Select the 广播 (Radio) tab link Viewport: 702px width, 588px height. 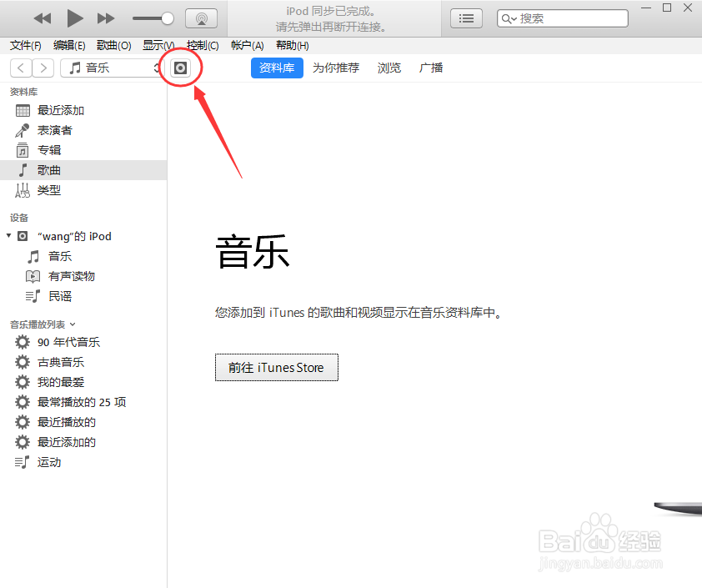(431, 68)
